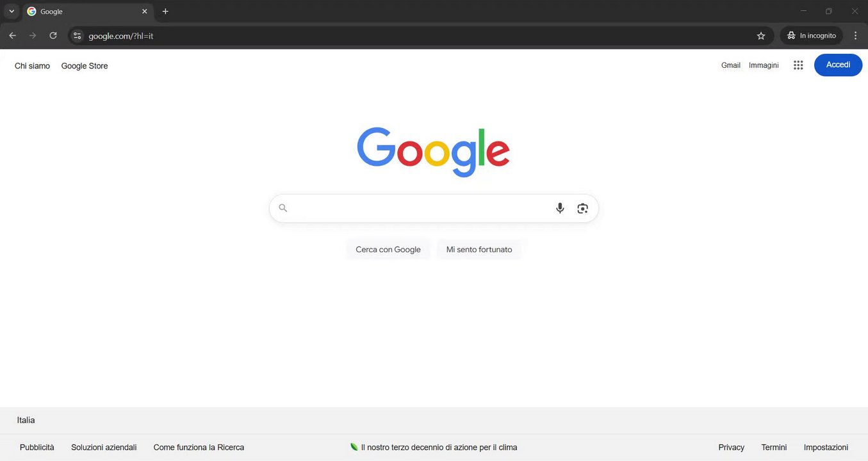
Task: Click the In incognito indicator
Action: pos(812,36)
